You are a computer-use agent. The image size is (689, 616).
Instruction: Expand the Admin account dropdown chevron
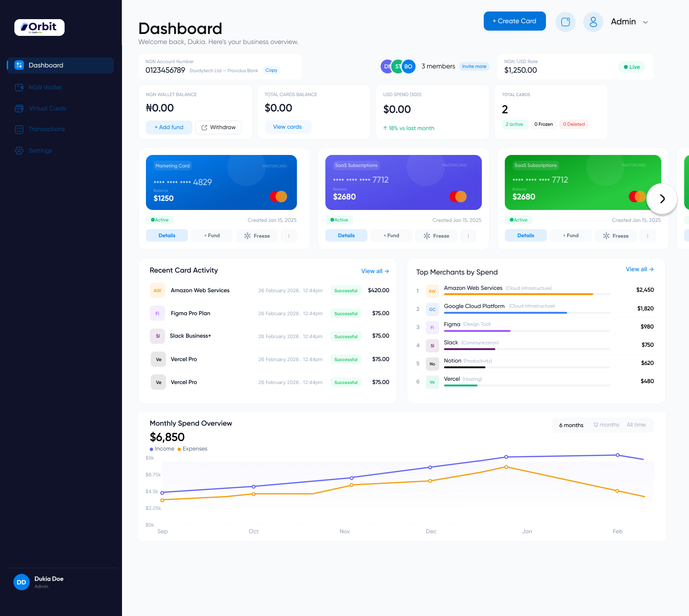click(x=645, y=22)
